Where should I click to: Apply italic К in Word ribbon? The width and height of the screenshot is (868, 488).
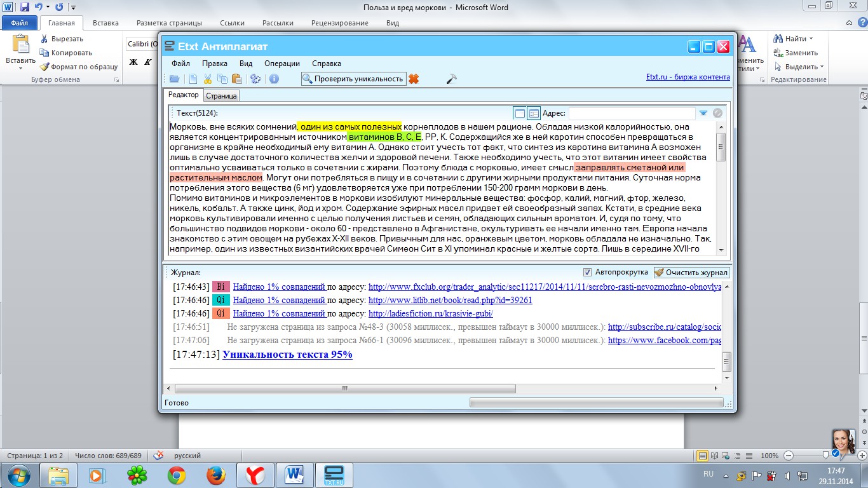147,62
